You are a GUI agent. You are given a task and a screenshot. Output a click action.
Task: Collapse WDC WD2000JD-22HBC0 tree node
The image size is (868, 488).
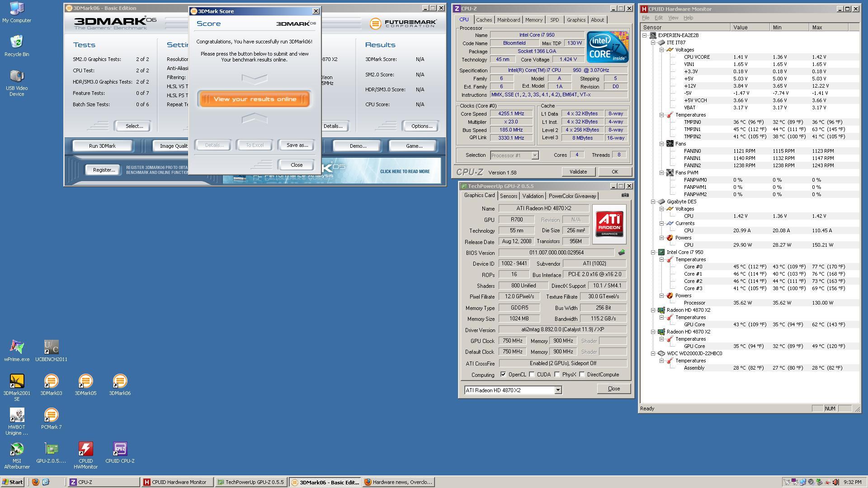click(653, 353)
